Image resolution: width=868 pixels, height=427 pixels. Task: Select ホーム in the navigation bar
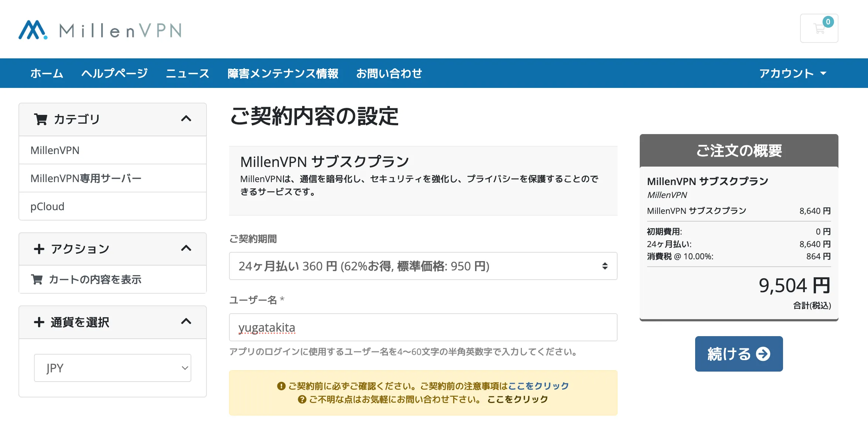point(47,73)
